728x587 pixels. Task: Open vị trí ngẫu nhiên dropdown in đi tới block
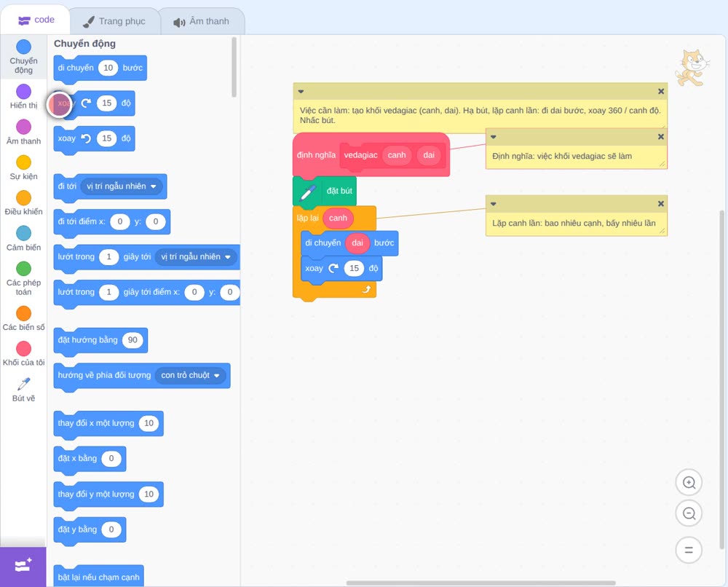pyautogui.click(x=121, y=186)
